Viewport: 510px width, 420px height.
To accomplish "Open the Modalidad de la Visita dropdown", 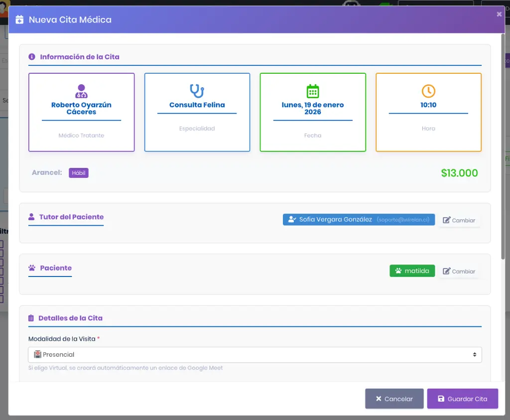I will 255,355.
